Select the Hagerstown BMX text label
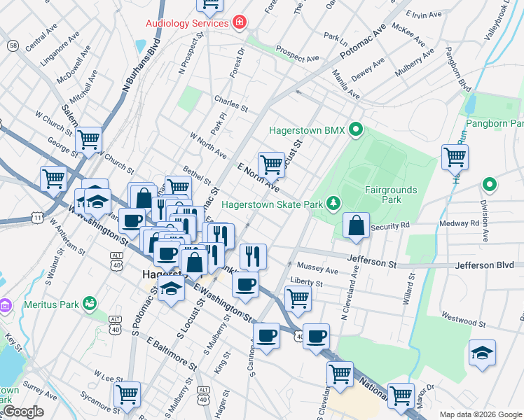Viewport: 524px width, 420px height. [x=307, y=130]
